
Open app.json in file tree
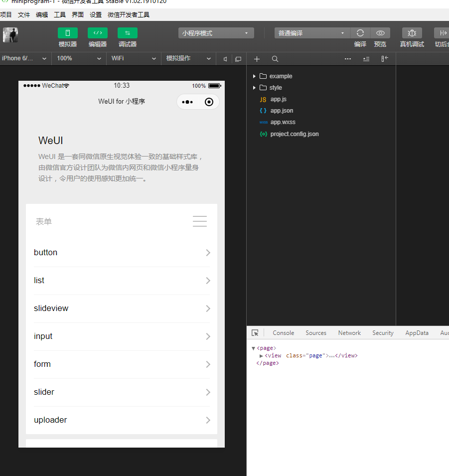pos(282,111)
